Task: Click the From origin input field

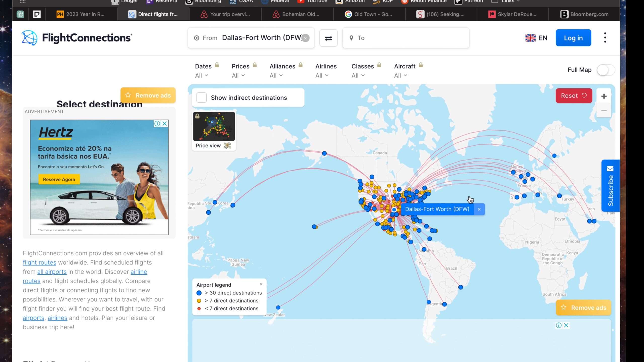Action: (x=251, y=38)
